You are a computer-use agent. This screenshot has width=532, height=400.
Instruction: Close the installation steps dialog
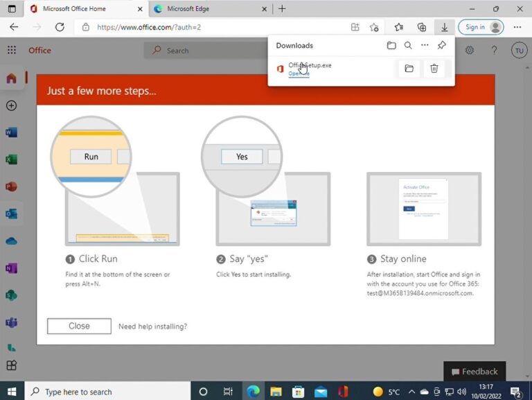[79, 326]
